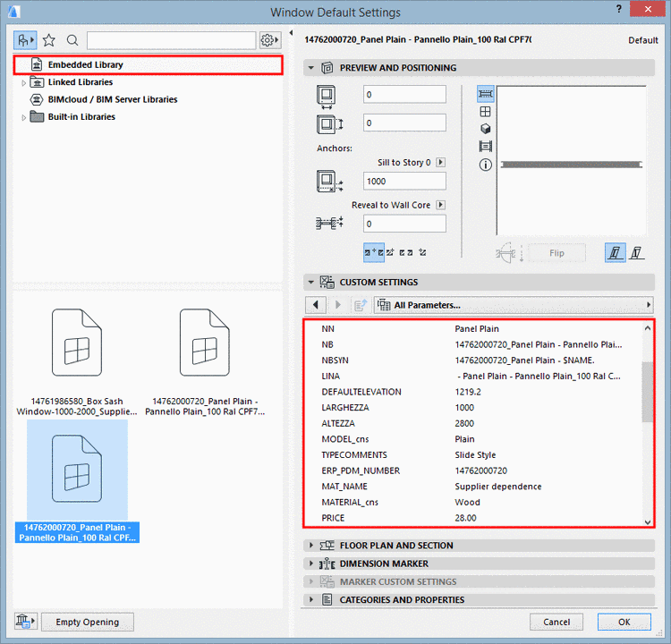Click the reveal depth icon
Image resolution: width=671 pixels, height=644 pixels.
(x=329, y=223)
